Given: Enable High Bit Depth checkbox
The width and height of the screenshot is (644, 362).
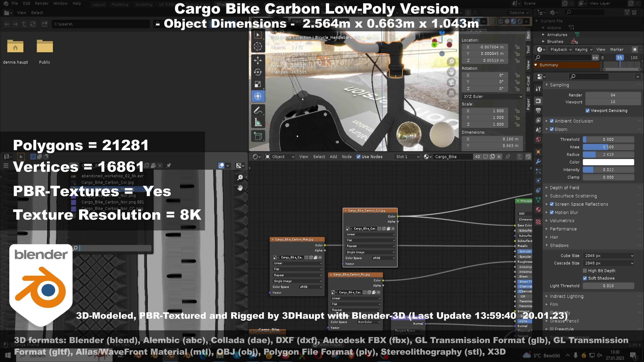Looking at the screenshot, I should [x=585, y=270].
